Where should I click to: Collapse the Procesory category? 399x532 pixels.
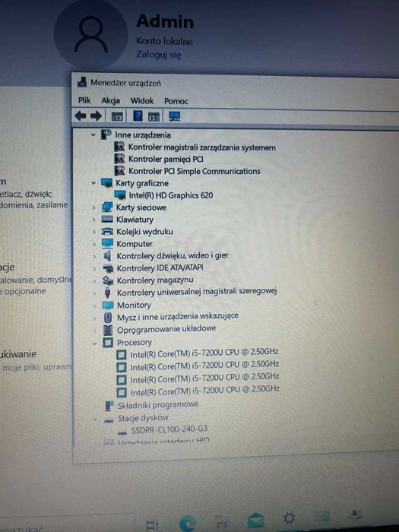[x=95, y=343]
